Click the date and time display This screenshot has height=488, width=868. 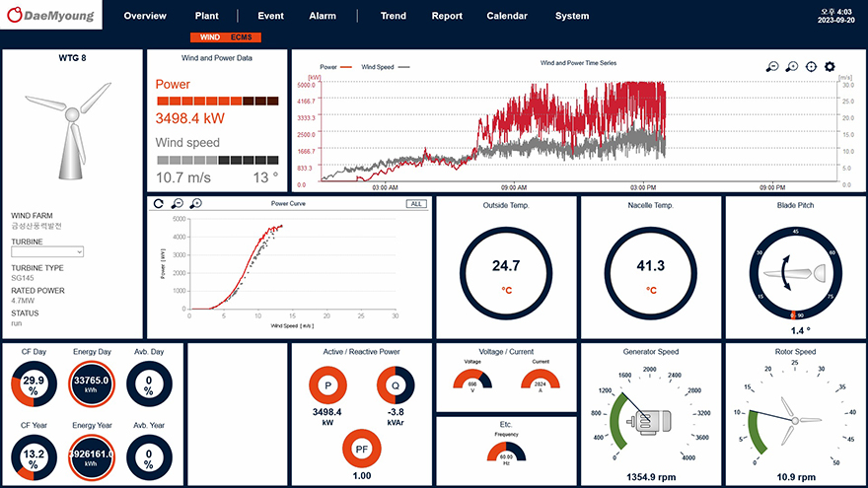(835, 16)
